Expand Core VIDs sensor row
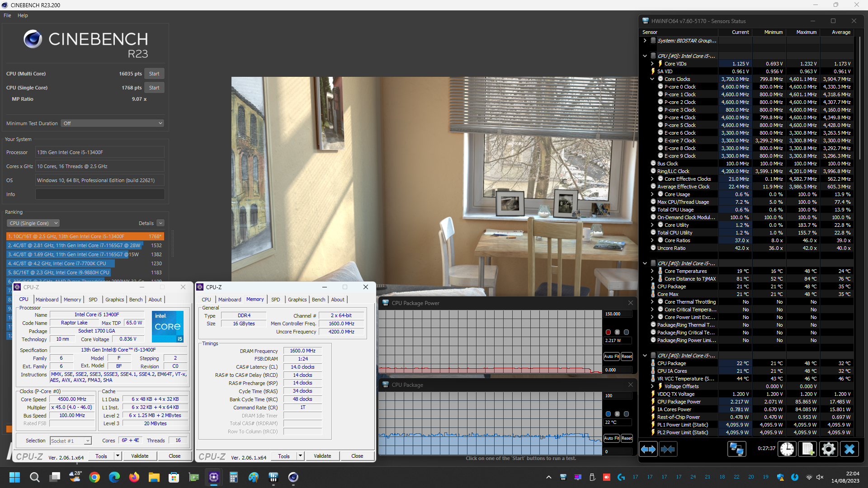The width and height of the screenshot is (868, 488). coord(652,64)
